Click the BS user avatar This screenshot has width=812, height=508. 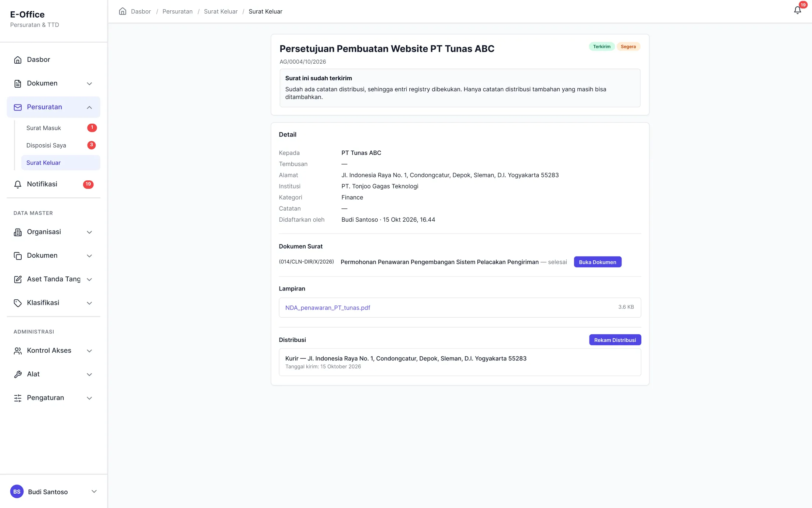[x=17, y=491]
